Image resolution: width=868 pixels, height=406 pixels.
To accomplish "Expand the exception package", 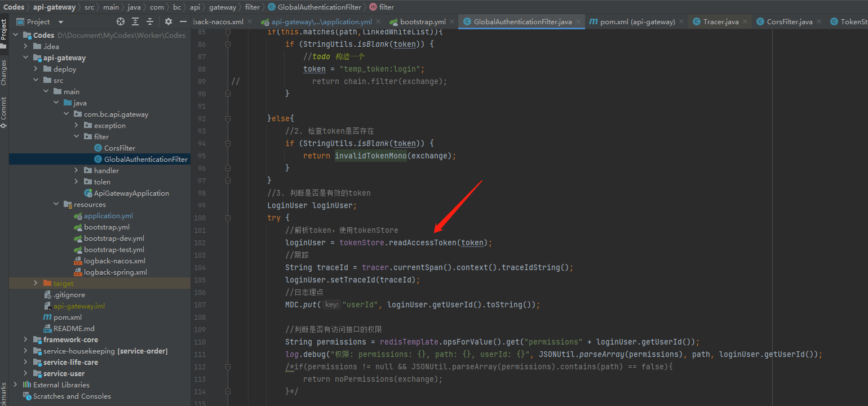I will [76, 125].
